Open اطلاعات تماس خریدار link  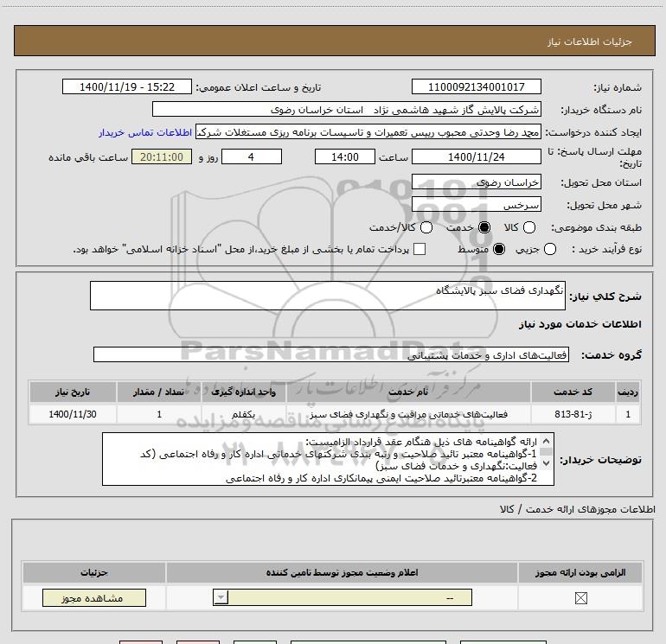tap(145, 132)
